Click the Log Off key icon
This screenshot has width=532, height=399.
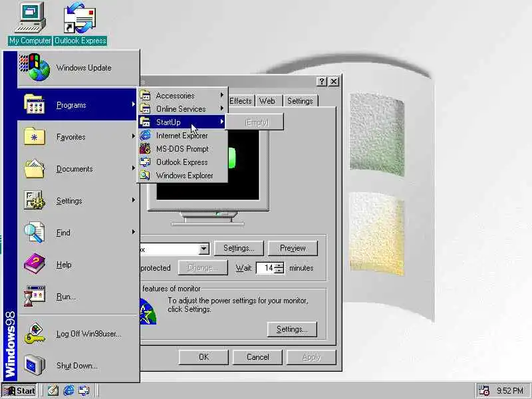(35, 334)
